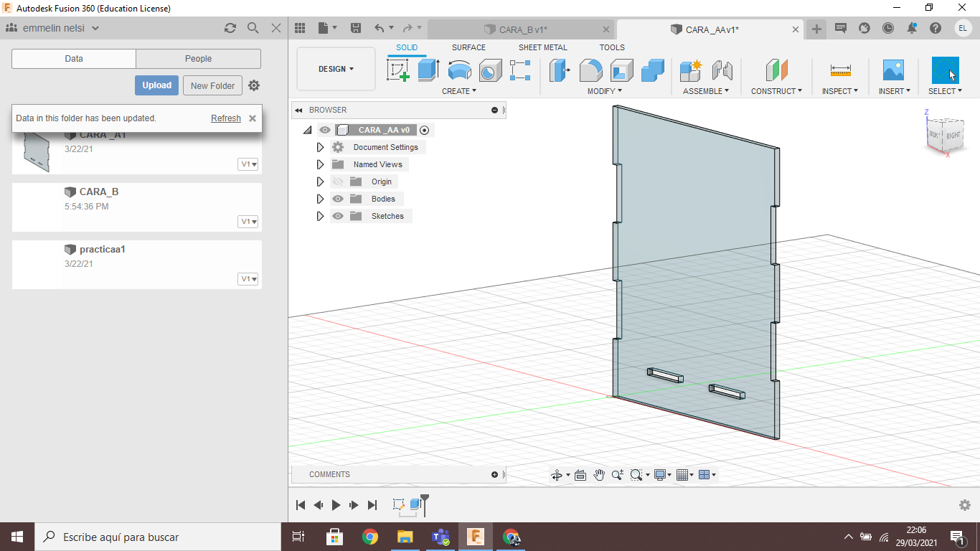
Task: Click the Offset Plane icon in Construct
Action: pos(776,70)
